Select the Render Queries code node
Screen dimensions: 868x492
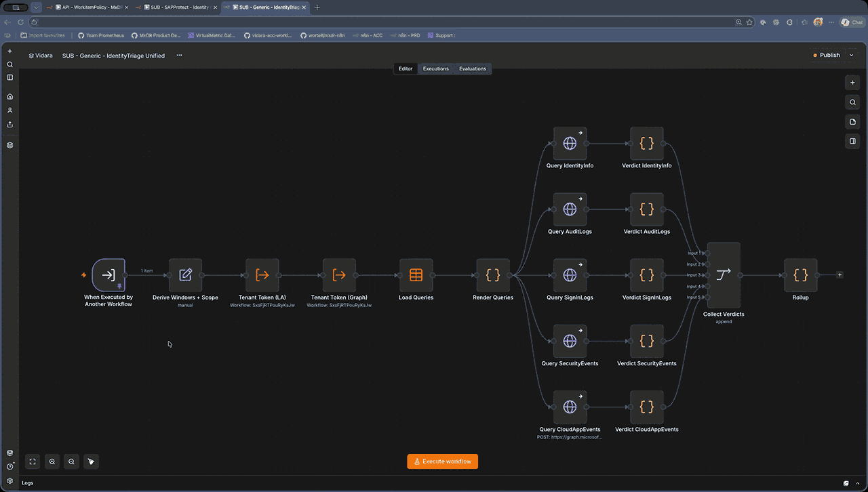pyautogui.click(x=493, y=275)
